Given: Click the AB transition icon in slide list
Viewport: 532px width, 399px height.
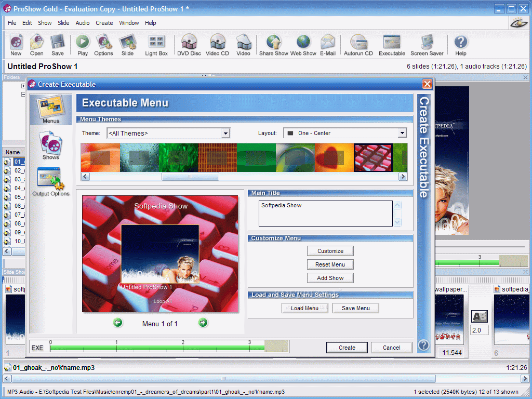Looking at the screenshot, I should pyautogui.click(x=480, y=316).
